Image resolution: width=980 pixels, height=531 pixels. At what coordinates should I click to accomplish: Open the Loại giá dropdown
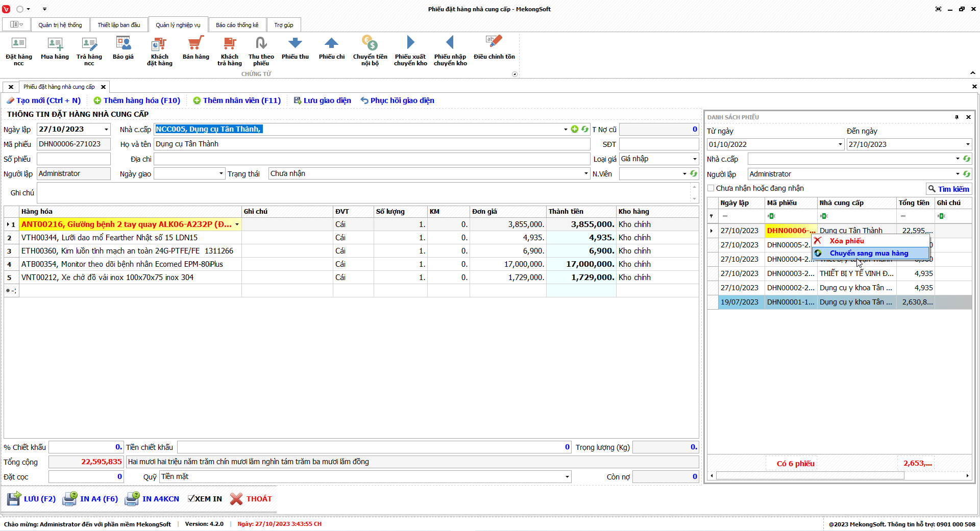click(694, 159)
